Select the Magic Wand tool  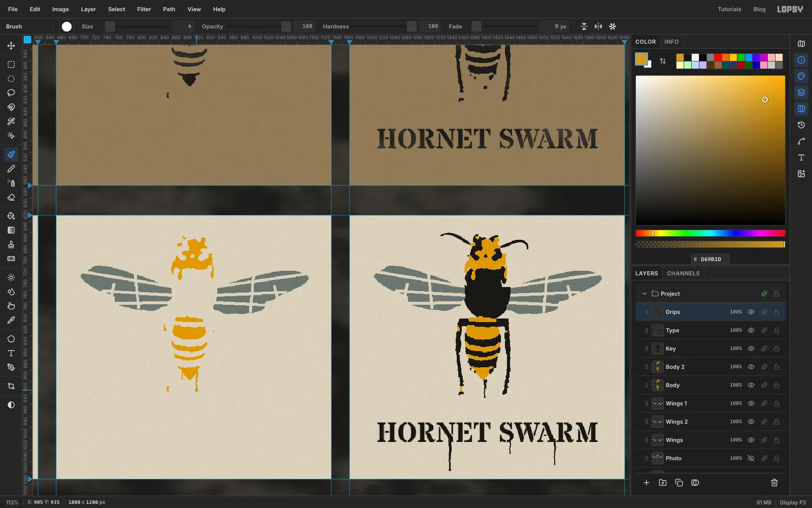[x=11, y=121]
